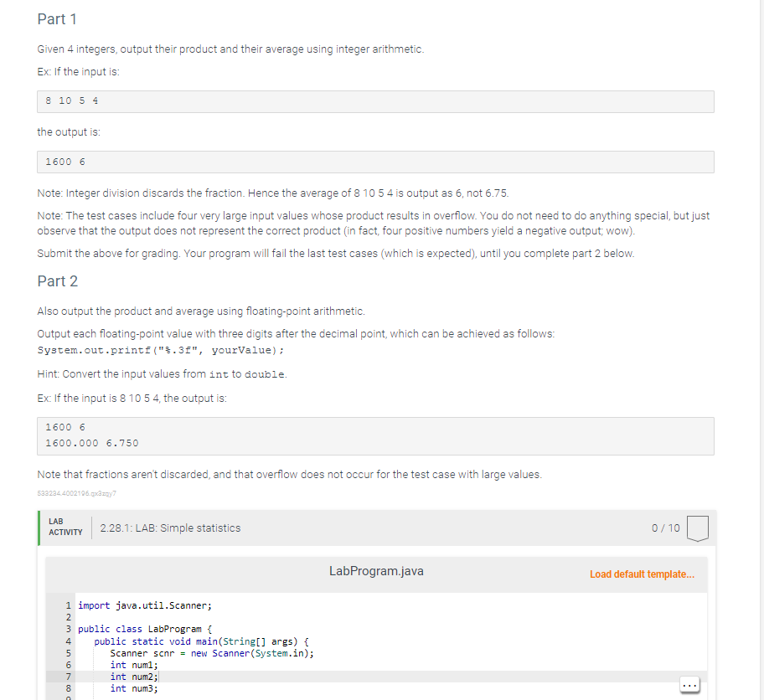Open code editor options via ellipsis icon
The width and height of the screenshot is (764, 700).
coord(689,684)
